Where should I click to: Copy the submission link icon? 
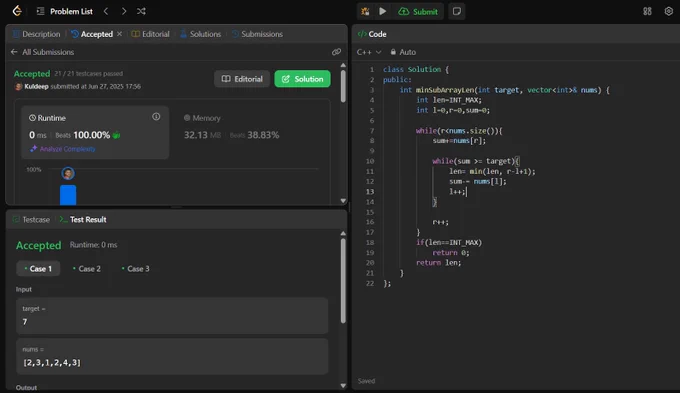pyautogui.click(x=336, y=52)
